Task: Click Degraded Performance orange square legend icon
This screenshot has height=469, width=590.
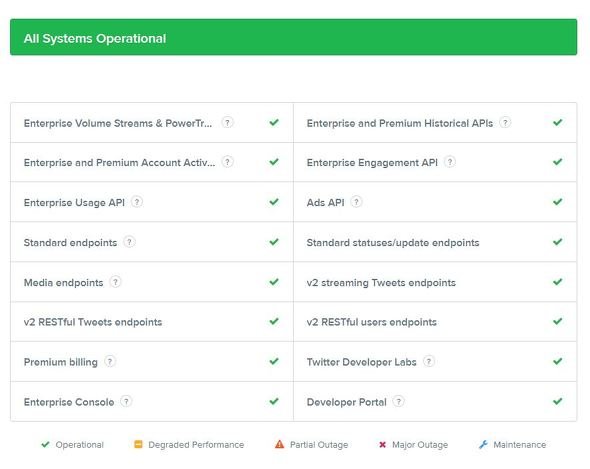Action: pyautogui.click(x=138, y=445)
